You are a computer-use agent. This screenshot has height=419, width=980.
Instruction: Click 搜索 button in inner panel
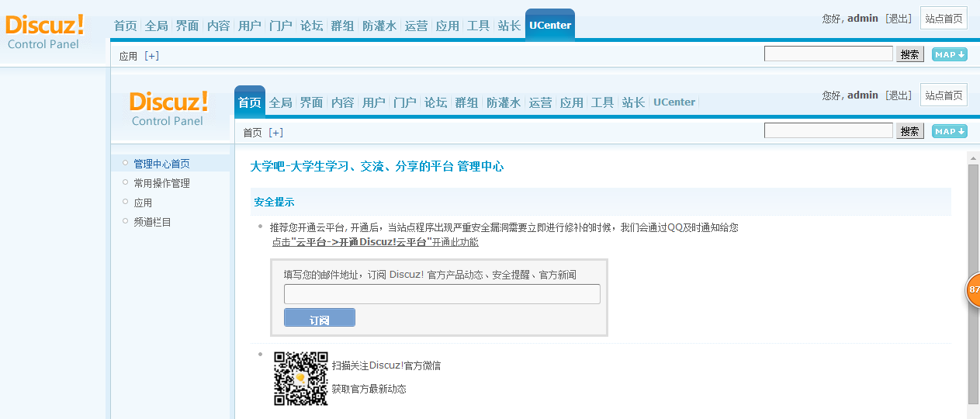pos(910,131)
